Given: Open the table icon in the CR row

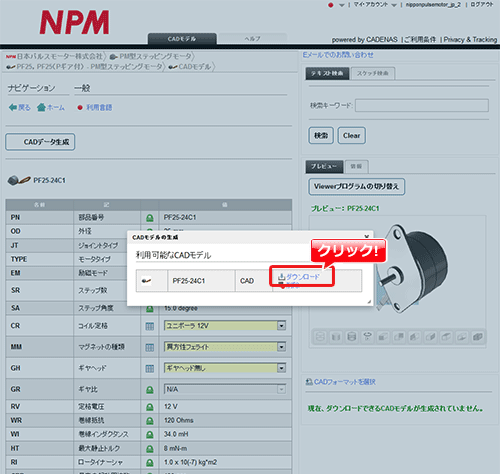Looking at the screenshot, I should tap(150, 326).
